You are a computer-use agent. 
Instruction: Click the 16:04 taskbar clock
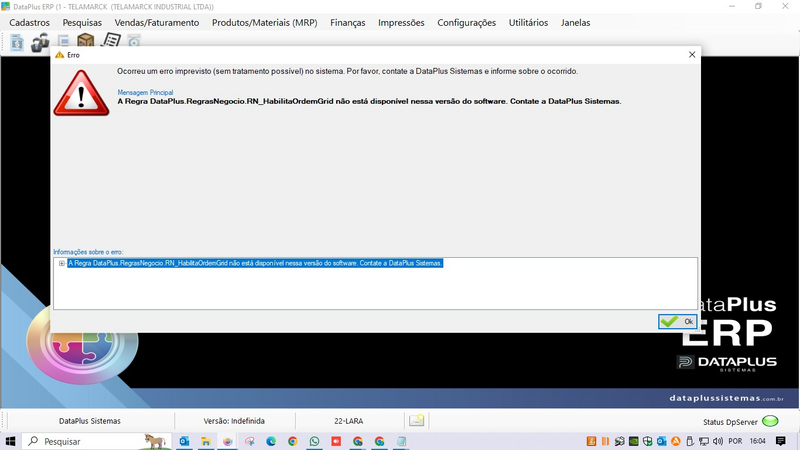pyautogui.click(x=758, y=441)
